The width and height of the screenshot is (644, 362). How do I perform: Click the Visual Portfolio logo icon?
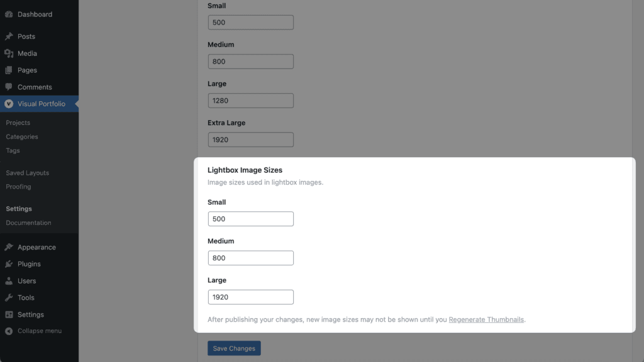point(9,104)
